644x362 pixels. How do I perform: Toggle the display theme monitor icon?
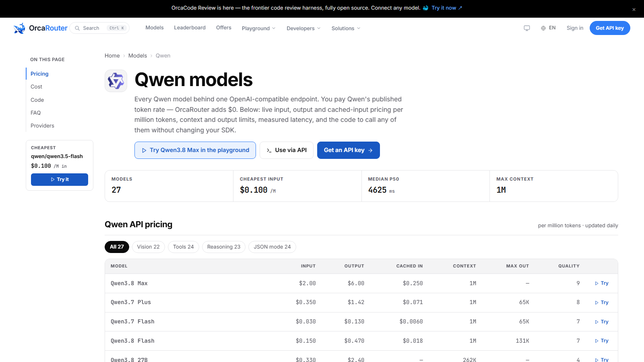[x=527, y=28]
